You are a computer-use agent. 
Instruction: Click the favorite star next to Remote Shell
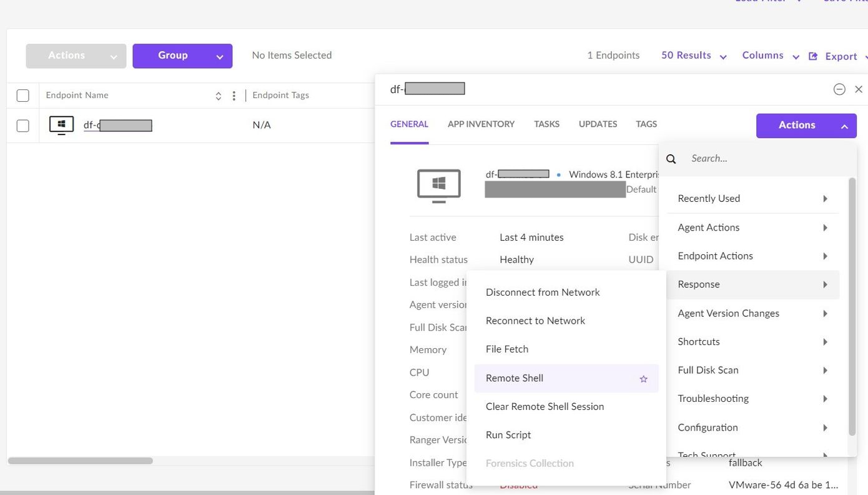[643, 379]
